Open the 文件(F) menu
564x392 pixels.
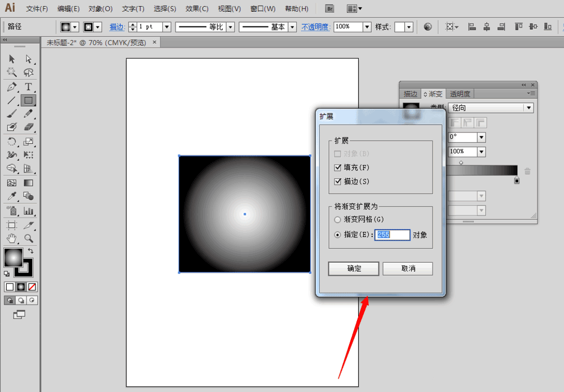pyautogui.click(x=37, y=8)
